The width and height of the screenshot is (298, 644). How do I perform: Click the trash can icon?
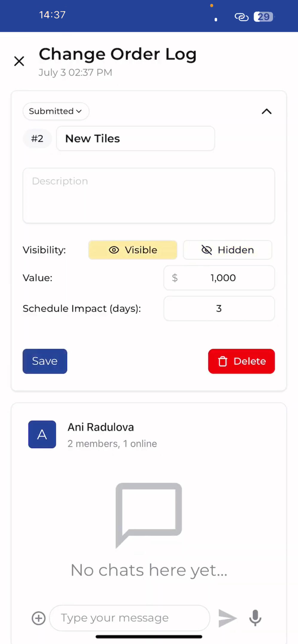pos(223,361)
